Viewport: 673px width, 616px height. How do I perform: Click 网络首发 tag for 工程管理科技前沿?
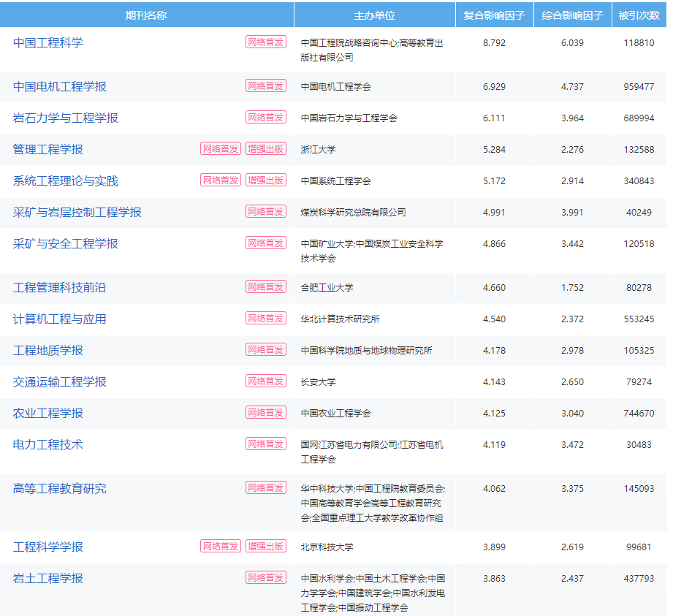pyautogui.click(x=266, y=286)
